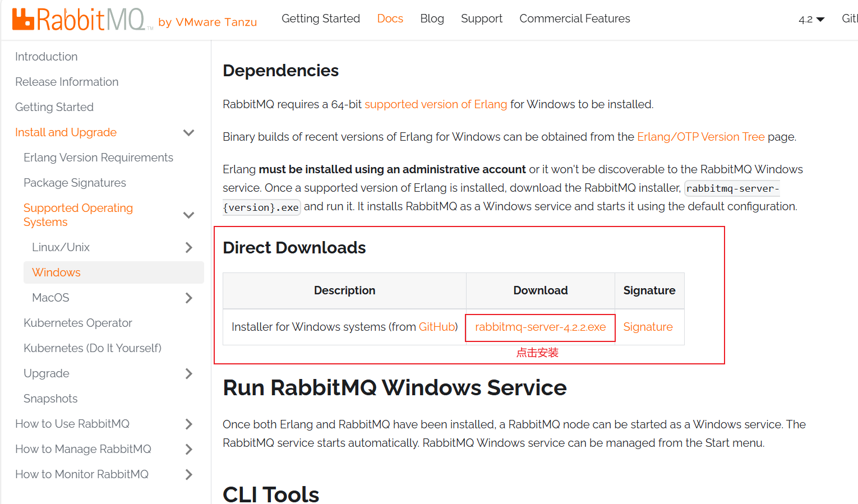The image size is (858, 504).
Task: Collapse the Install and Upgrade chevron
Action: (x=189, y=133)
